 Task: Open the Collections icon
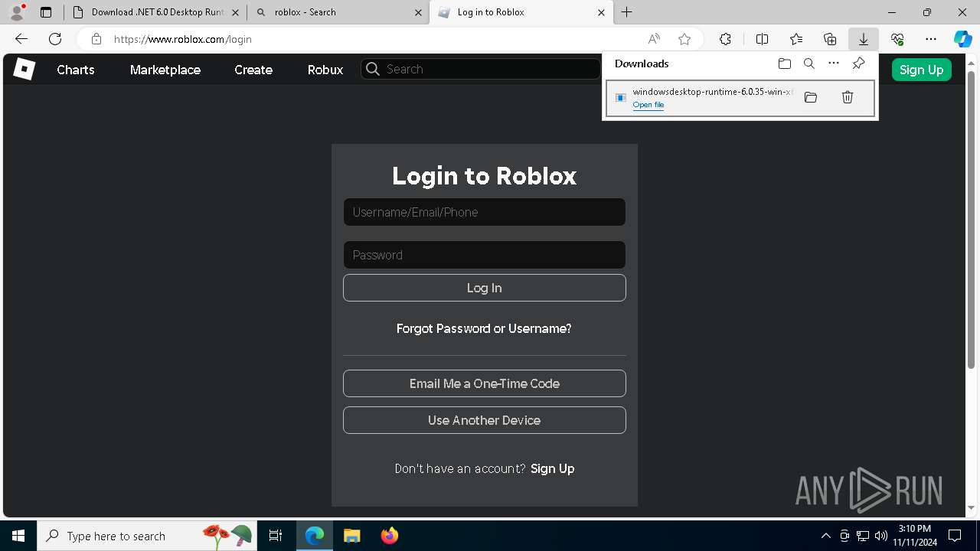point(830,39)
